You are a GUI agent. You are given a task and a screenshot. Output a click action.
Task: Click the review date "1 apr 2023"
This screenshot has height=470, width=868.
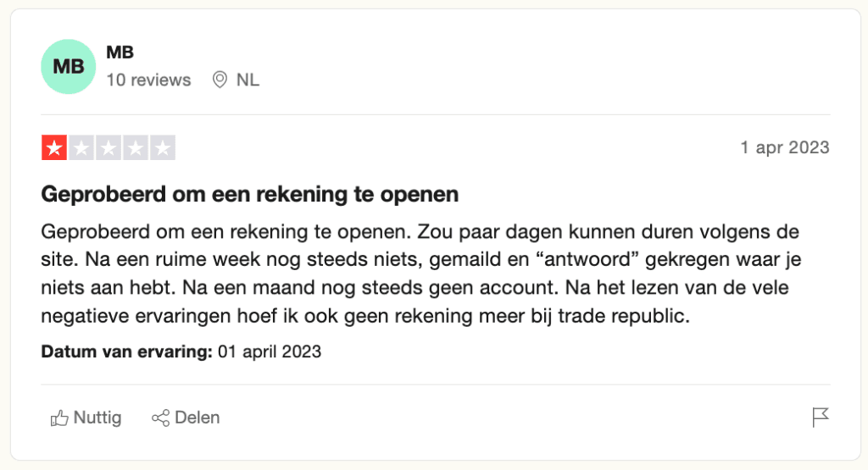pos(784,148)
